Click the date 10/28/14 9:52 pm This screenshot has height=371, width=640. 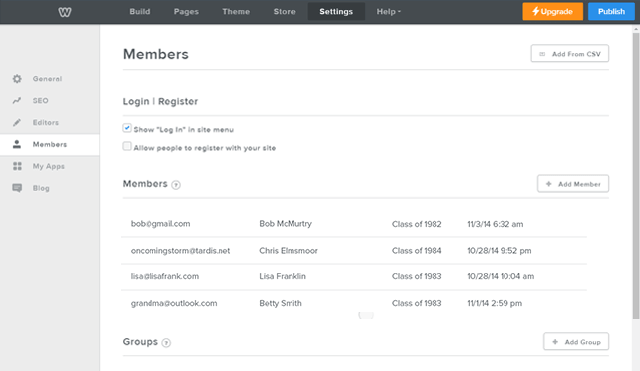[499, 251]
